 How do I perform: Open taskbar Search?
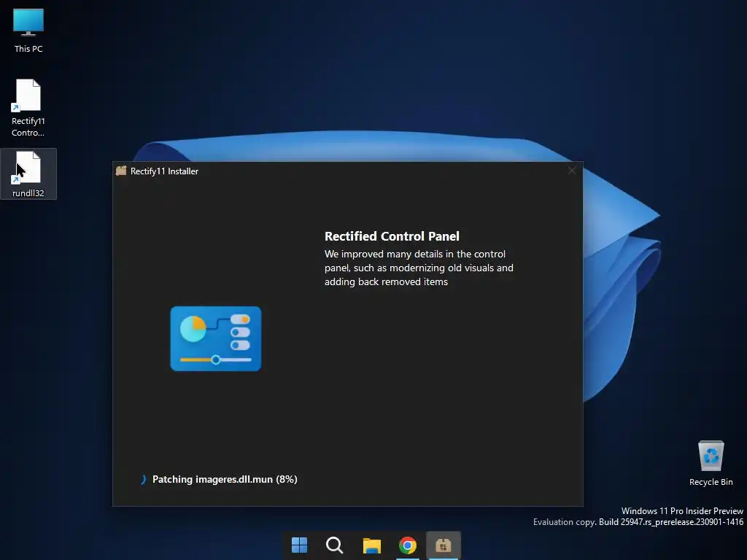334,545
